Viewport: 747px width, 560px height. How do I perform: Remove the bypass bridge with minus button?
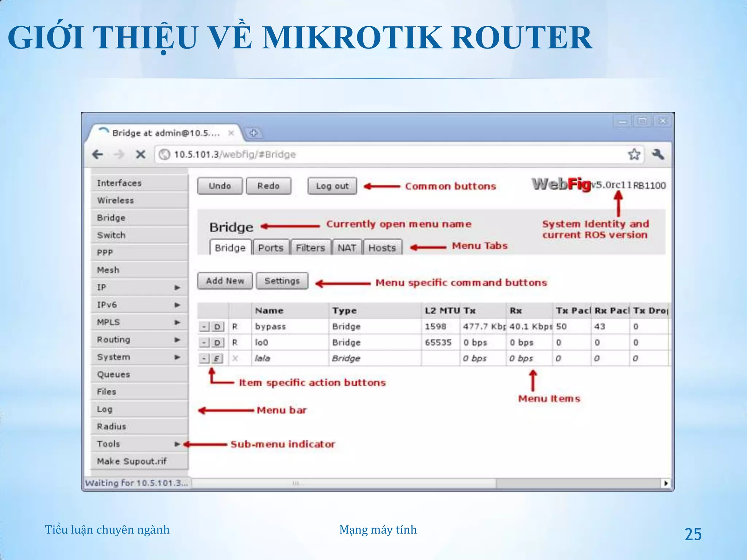(x=204, y=327)
